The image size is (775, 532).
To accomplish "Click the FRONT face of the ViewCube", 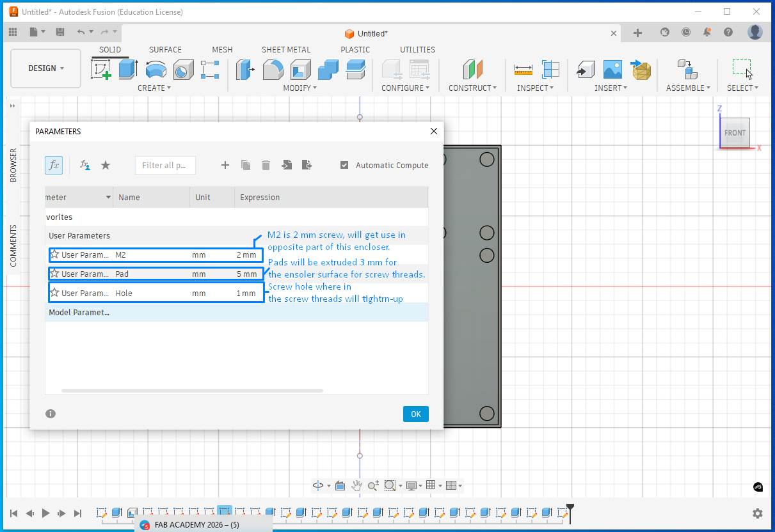I will click(734, 133).
